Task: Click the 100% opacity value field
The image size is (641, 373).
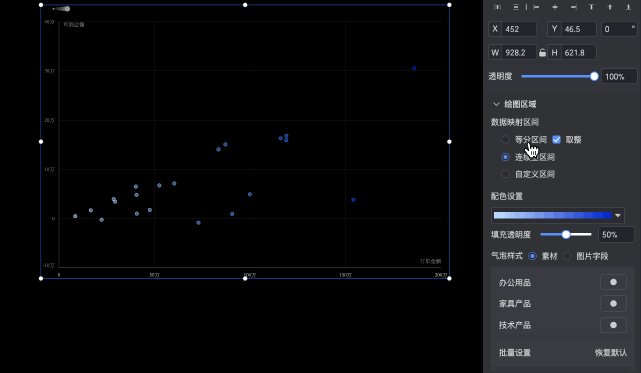Action: 619,76
